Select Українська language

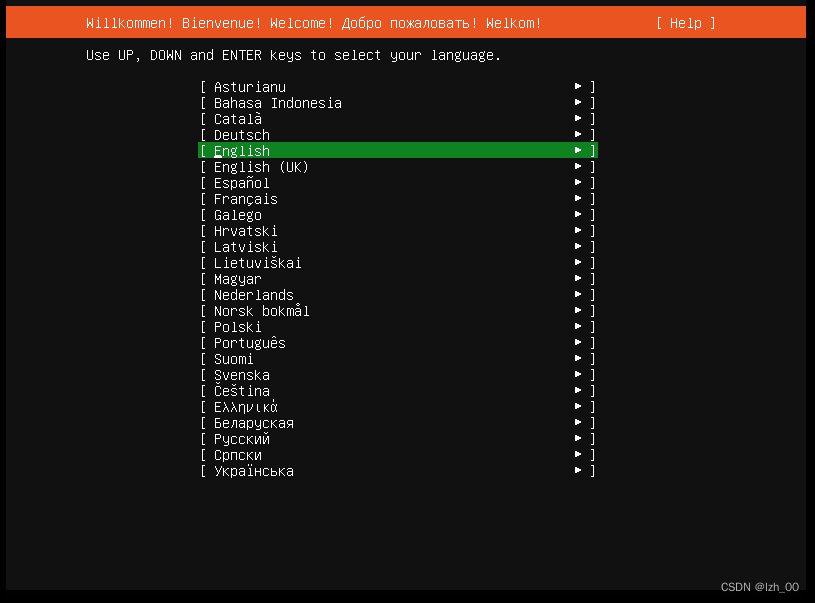pos(398,471)
